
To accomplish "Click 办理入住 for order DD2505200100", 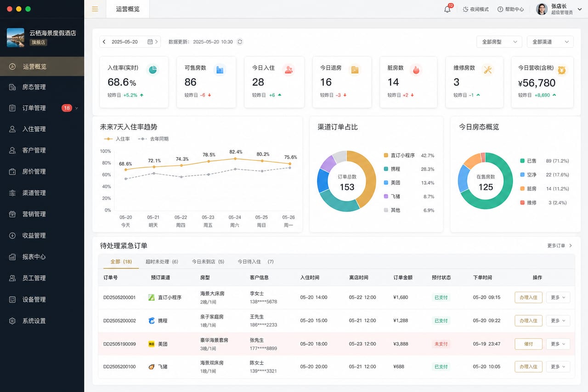I will point(528,367).
